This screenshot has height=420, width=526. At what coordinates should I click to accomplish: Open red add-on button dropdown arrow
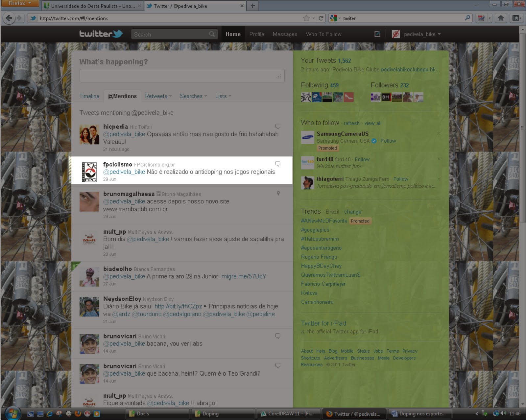pyautogui.click(x=490, y=18)
